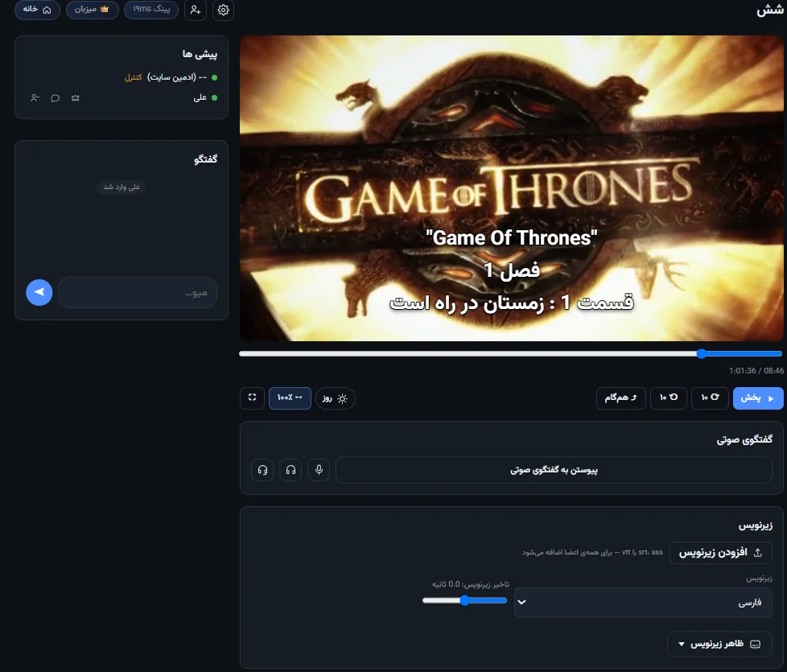Send the message with the blue arrow button
The height and width of the screenshot is (672, 787).
click(x=39, y=293)
